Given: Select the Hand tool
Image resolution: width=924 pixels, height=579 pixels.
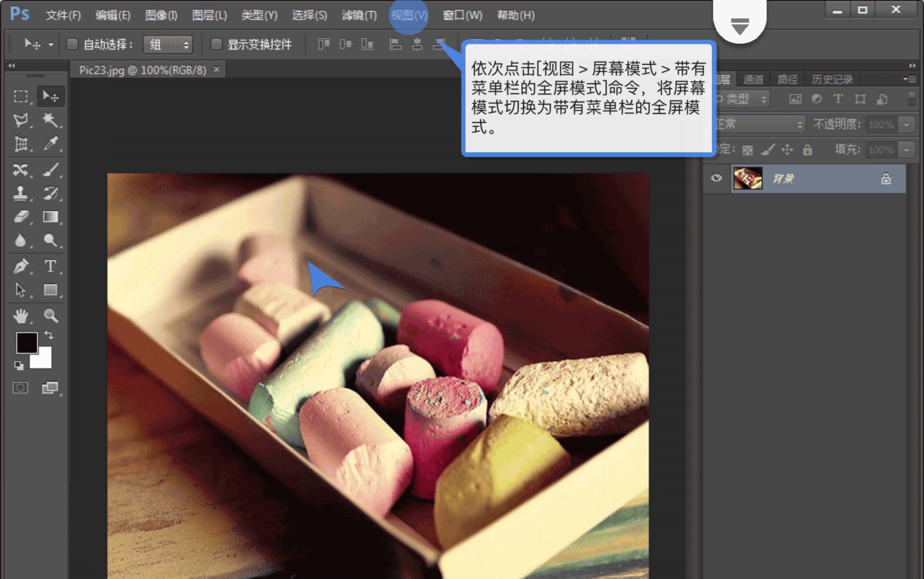Looking at the screenshot, I should tap(21, 315).
